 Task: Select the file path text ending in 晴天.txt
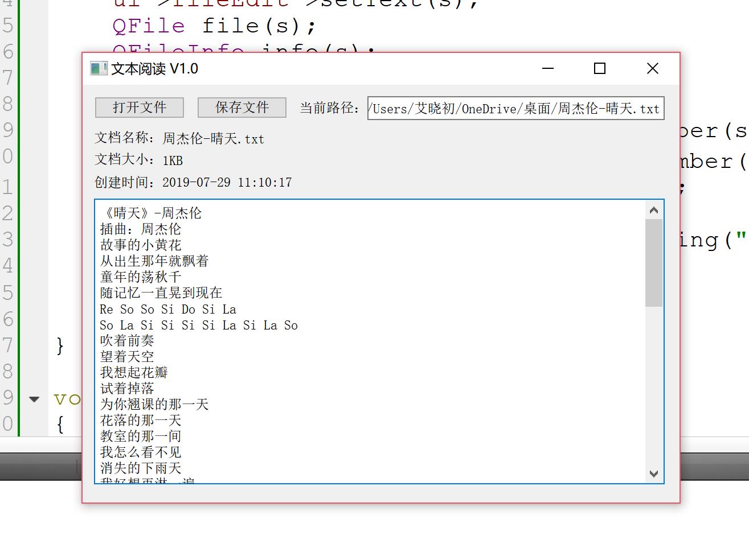pyautogui.click(x=513, y=109)
